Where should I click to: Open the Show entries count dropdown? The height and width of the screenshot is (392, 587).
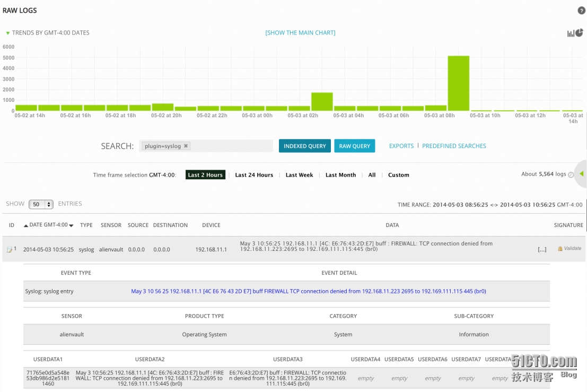(x=41, y=204)
